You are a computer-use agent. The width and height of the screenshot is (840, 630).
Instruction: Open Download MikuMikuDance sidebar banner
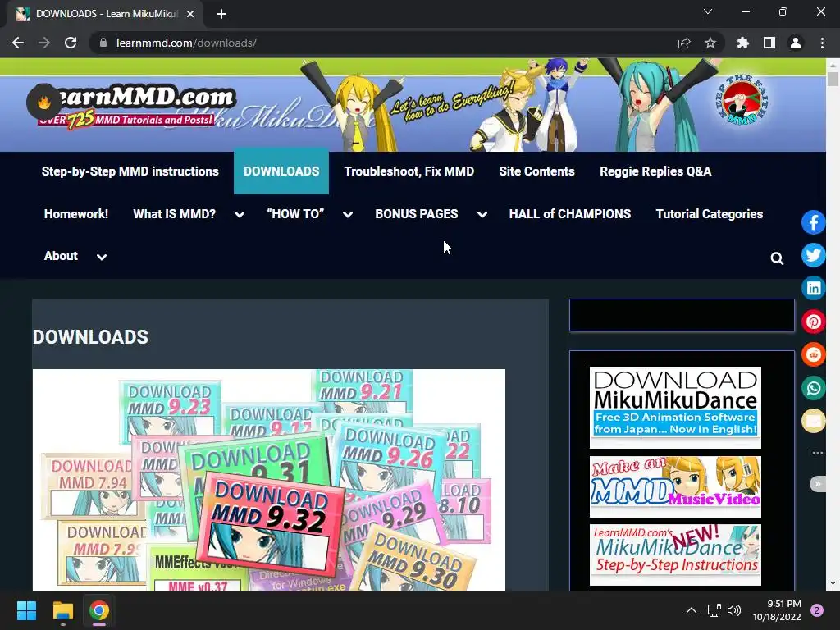[675, 408]
